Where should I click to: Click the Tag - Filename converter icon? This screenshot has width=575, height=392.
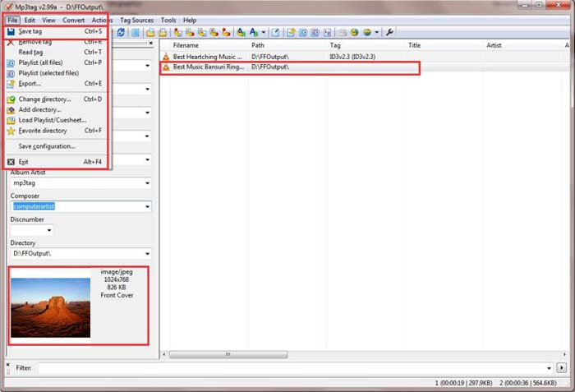tap(178, 32)
